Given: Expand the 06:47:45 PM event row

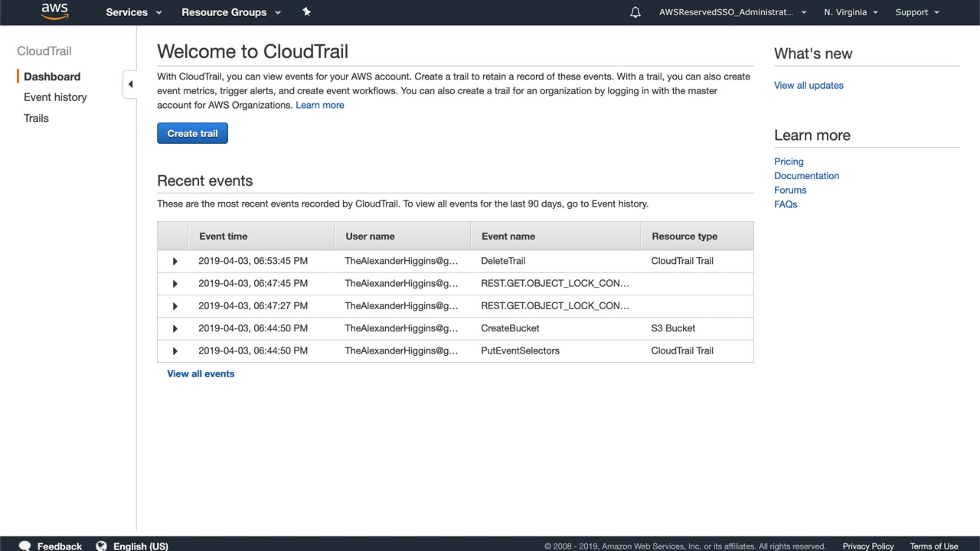Looking at the screenshot, I should (175, 283).
